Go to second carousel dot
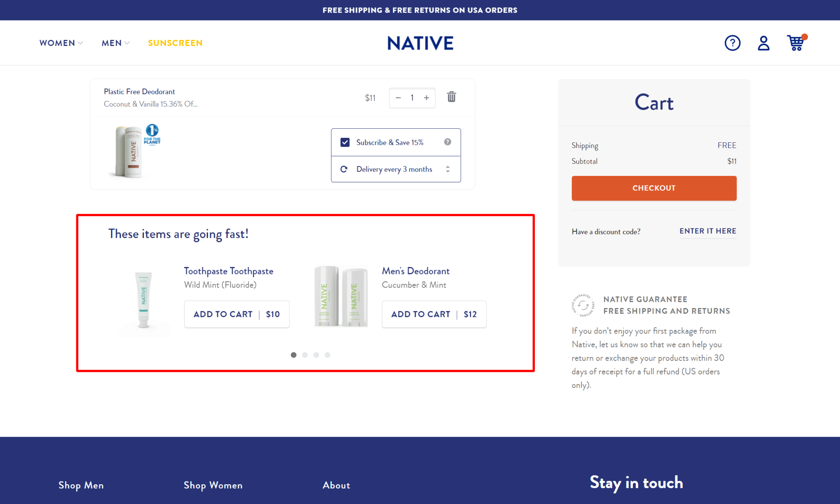840x504 pixels. tap(305, 355)
